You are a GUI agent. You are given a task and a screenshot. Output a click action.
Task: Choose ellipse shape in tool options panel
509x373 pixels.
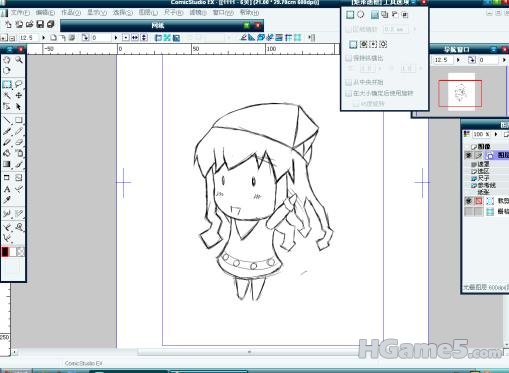(361, 15)
